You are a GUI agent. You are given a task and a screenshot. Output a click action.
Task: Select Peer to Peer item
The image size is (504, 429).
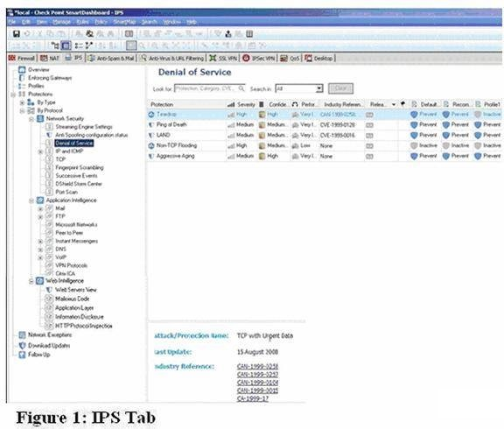click(x=69, y=233)
